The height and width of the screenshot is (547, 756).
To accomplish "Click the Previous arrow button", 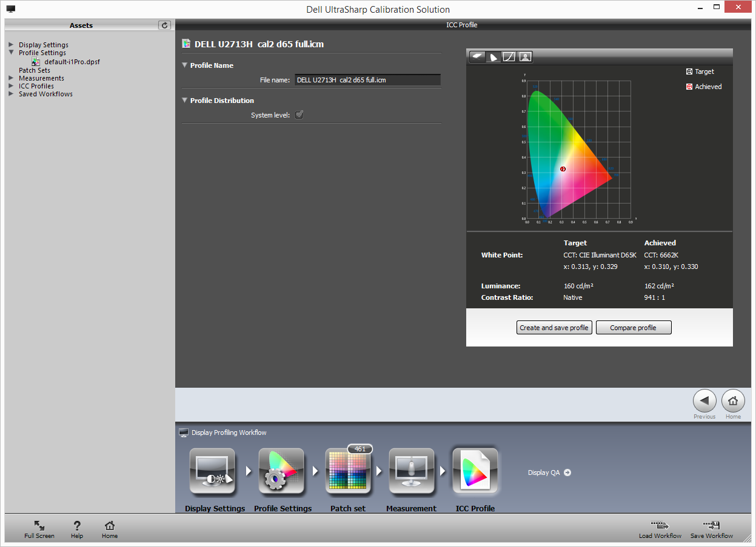I will coord(704,400).
